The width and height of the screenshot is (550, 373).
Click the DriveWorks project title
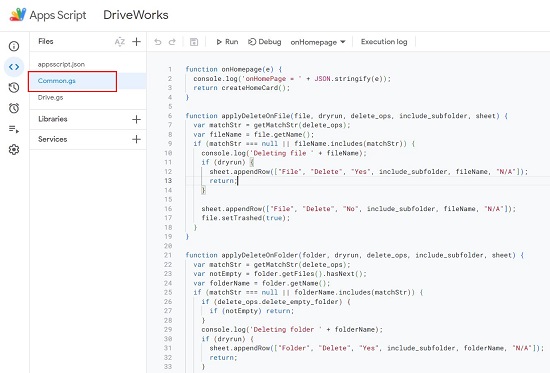click(136, 15)
